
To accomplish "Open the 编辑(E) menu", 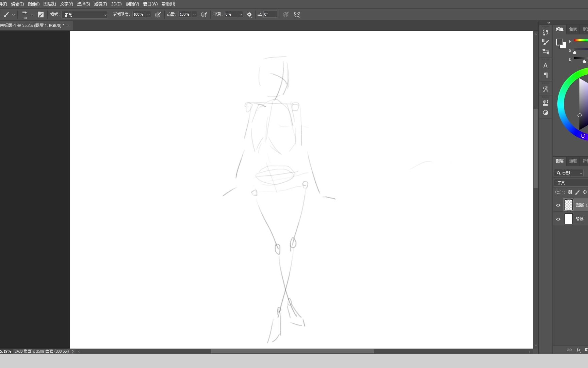I will (17, 4).
